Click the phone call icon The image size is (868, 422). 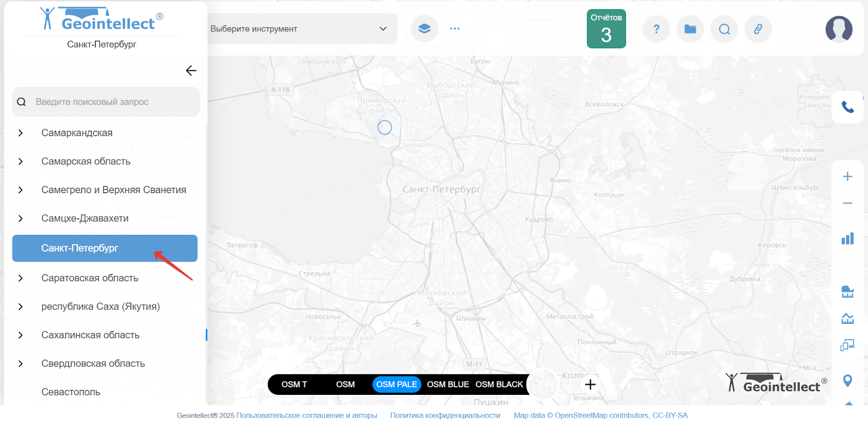pos(847,107)
